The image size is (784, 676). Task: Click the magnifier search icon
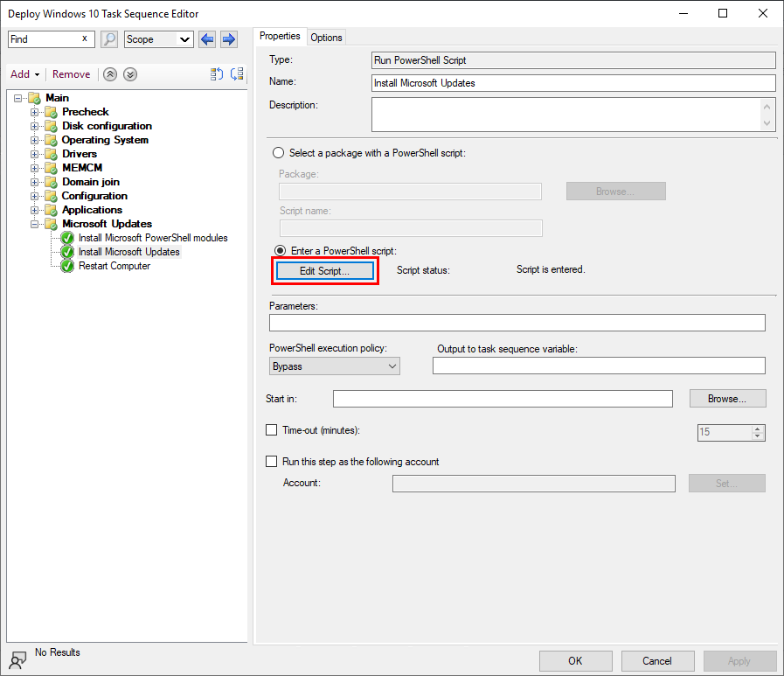point(109,39)
